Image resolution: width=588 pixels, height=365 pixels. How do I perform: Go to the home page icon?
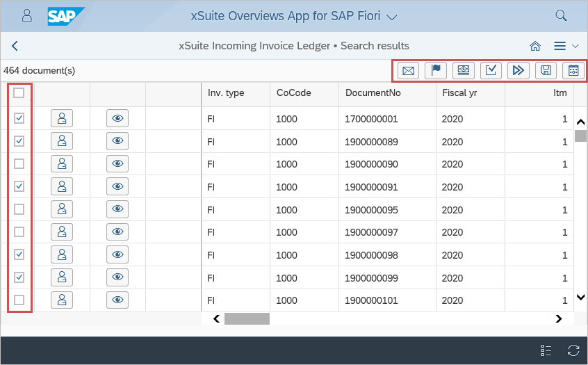tap(535, 46)
